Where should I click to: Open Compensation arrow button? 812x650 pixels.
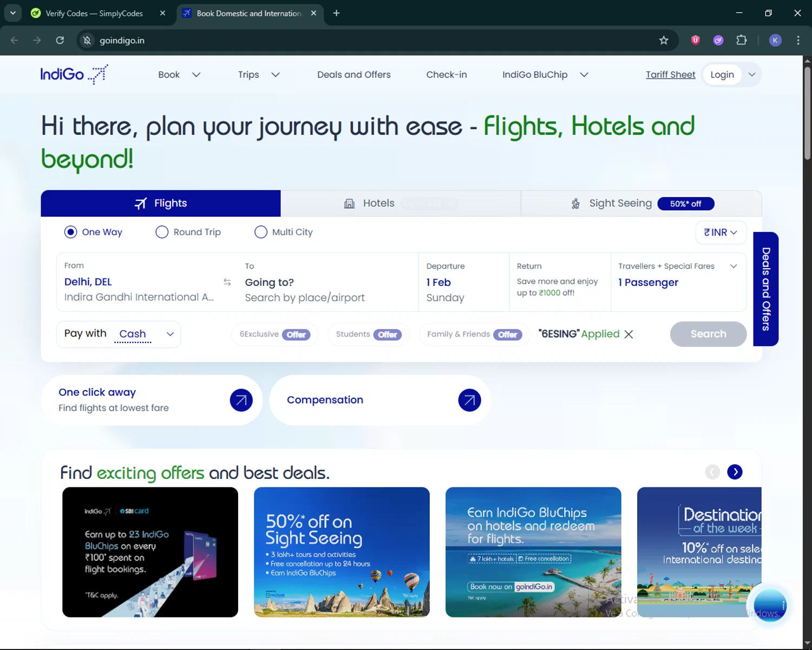pos(469,400)
